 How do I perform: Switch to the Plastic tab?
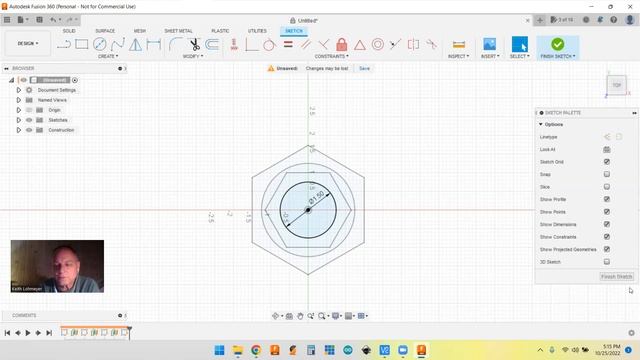point(220,31)
